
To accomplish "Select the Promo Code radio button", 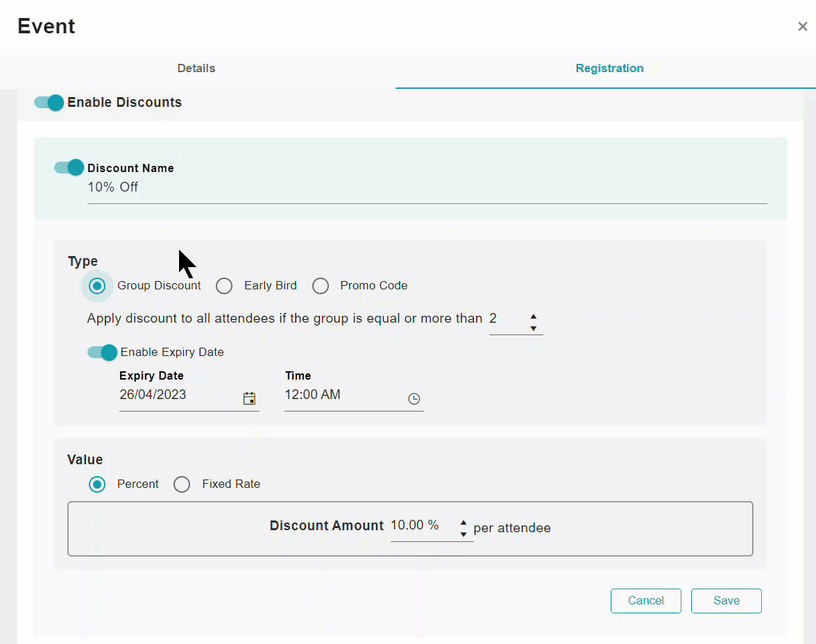I will pos(321,286).
